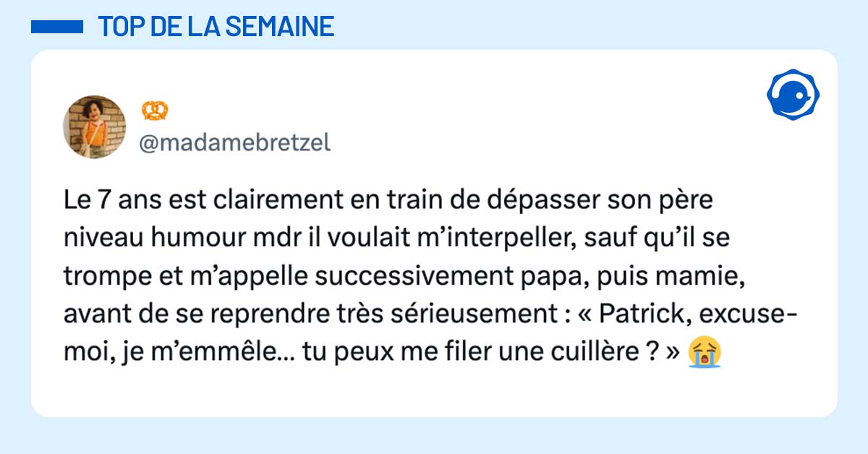Image resolution: width=868 pixels, height=454 pixels.
Task: Click the blue bar beside the heading
Action: (57, 27)
